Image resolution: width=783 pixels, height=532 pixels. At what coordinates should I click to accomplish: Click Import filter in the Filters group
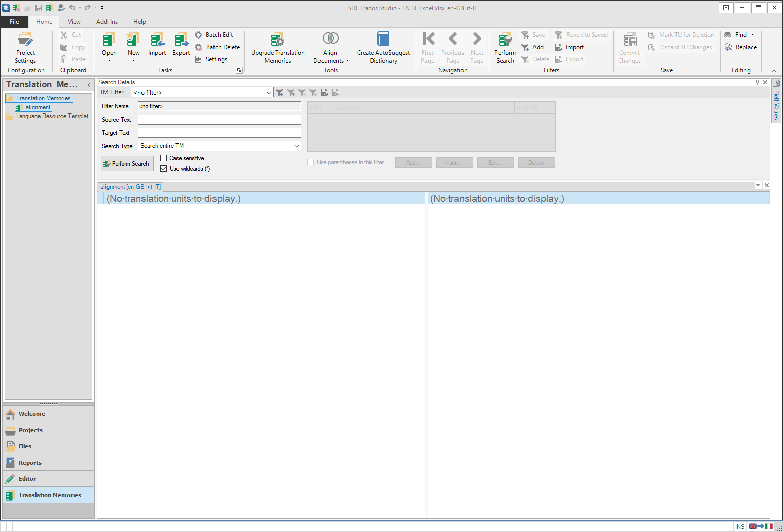point(569,47)
